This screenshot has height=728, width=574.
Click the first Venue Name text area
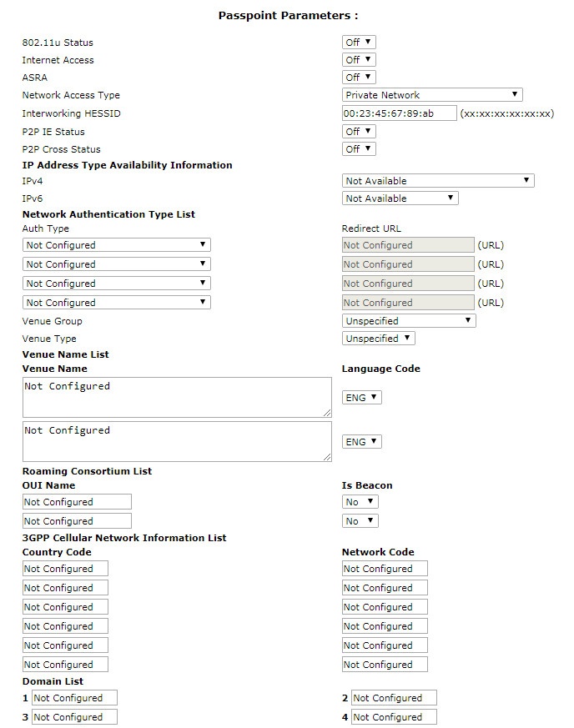click(176, 397)
